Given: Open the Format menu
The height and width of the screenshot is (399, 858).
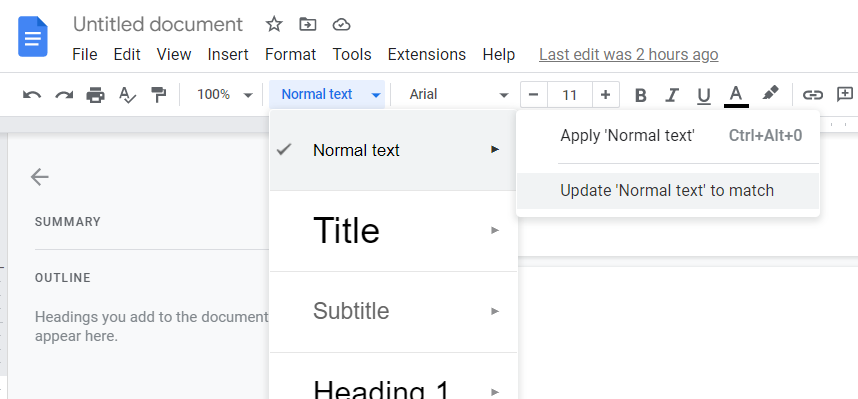Looking at the screenshot, I should click(291, 55).
